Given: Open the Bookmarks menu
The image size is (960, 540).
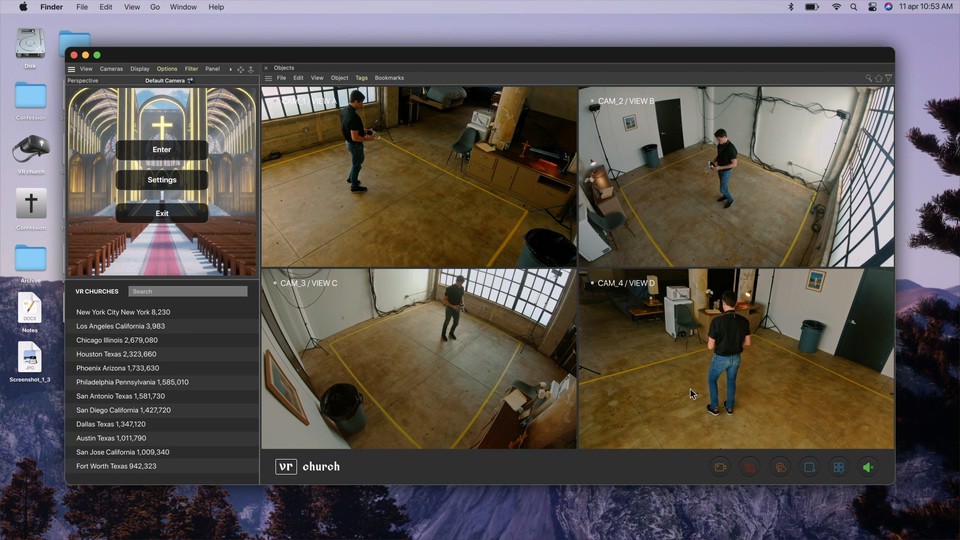Looking at the screenshot, I should coord(389,78).
